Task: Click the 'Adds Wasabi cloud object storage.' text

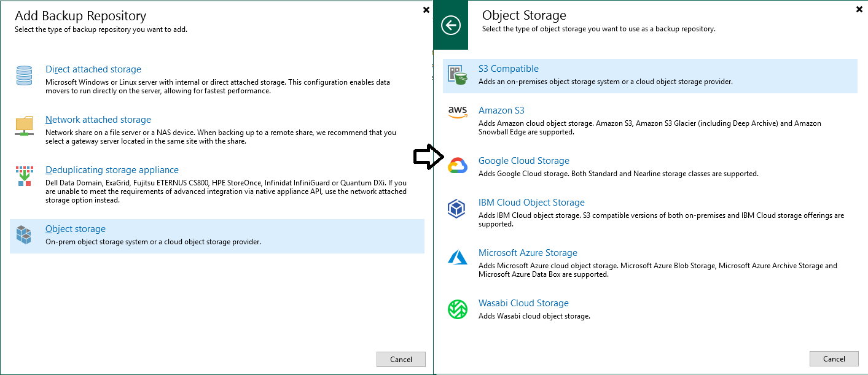Action: coord(534,316)
